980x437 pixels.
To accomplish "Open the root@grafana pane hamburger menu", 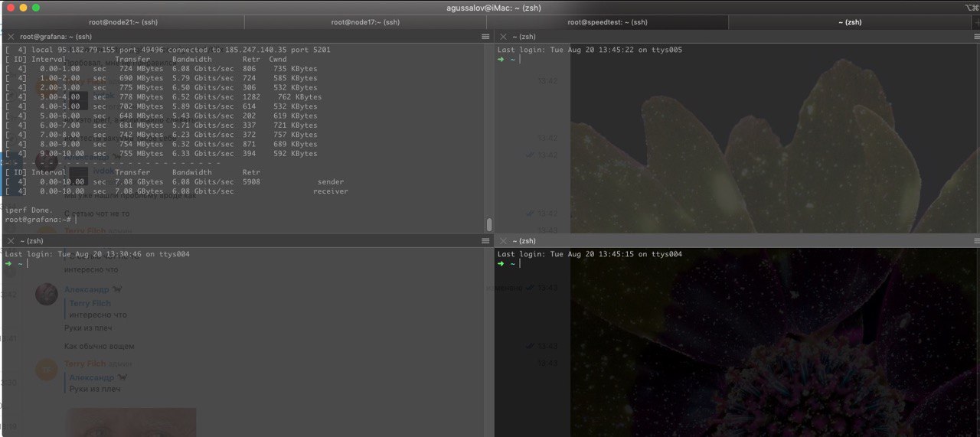I will pos(485,37).
